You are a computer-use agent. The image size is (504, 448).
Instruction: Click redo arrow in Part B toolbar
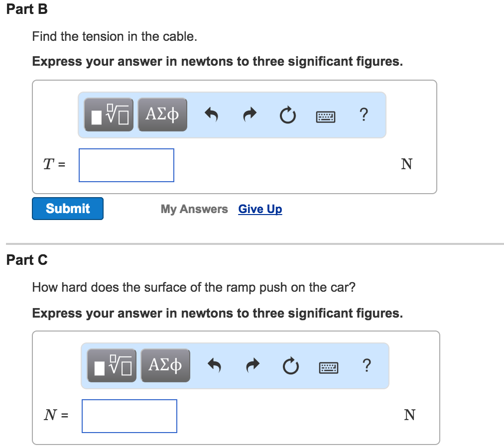(x=249, y=115)
